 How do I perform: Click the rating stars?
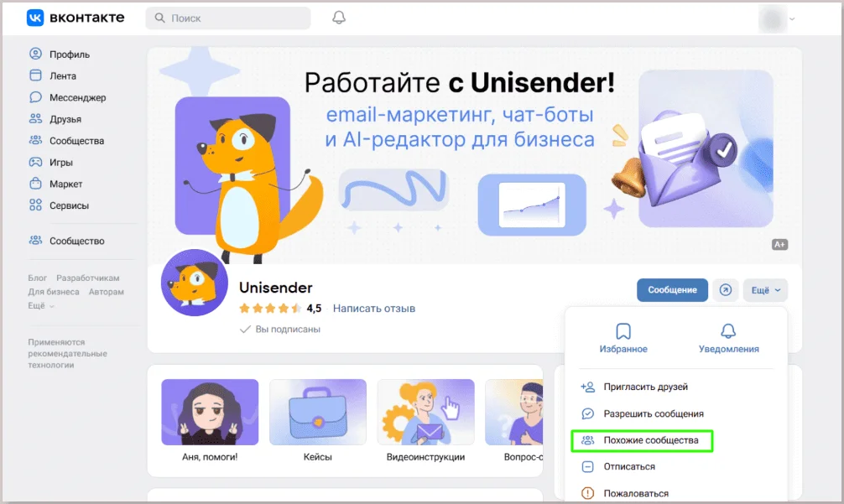270,309
